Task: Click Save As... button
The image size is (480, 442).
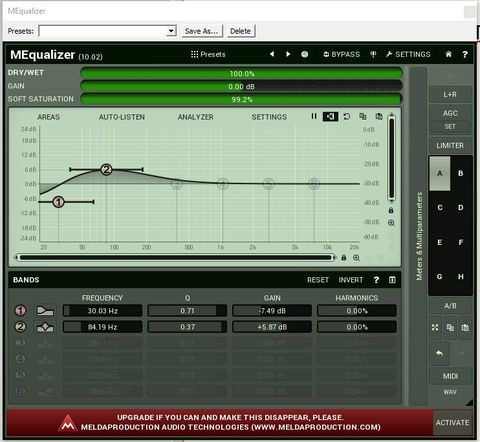Action: coord(202,31)
